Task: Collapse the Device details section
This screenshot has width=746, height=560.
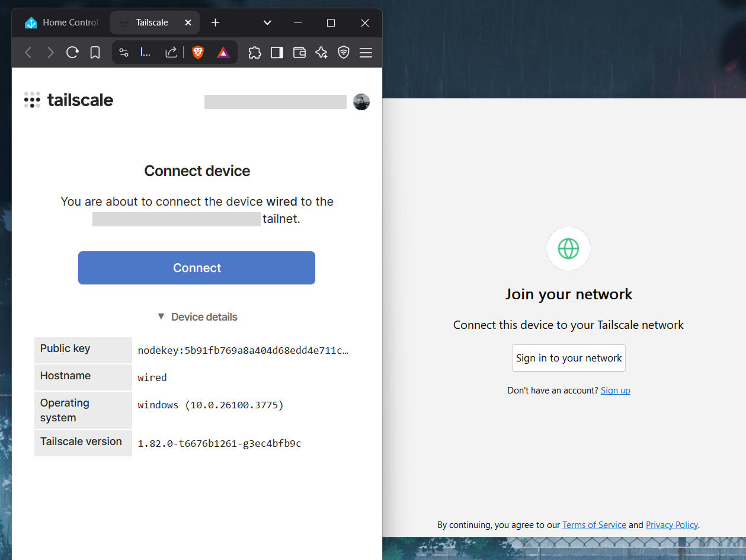Action: click(x=197, y=317)
